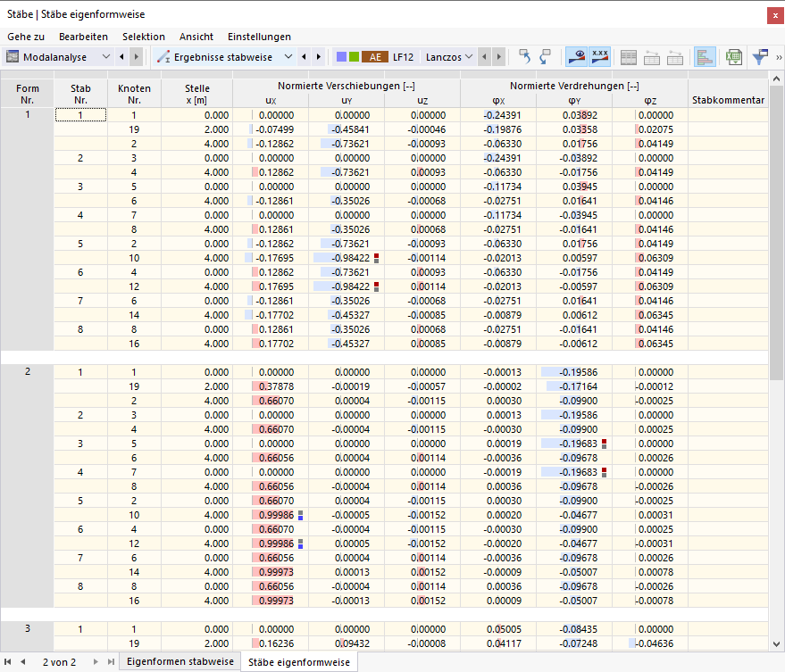
Task: Click the Stabkommentar column header
Action: click(x=728, y=94)
